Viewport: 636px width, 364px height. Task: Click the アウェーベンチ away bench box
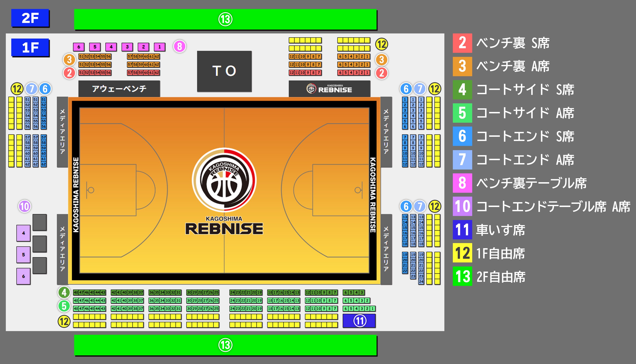[119, 89]
